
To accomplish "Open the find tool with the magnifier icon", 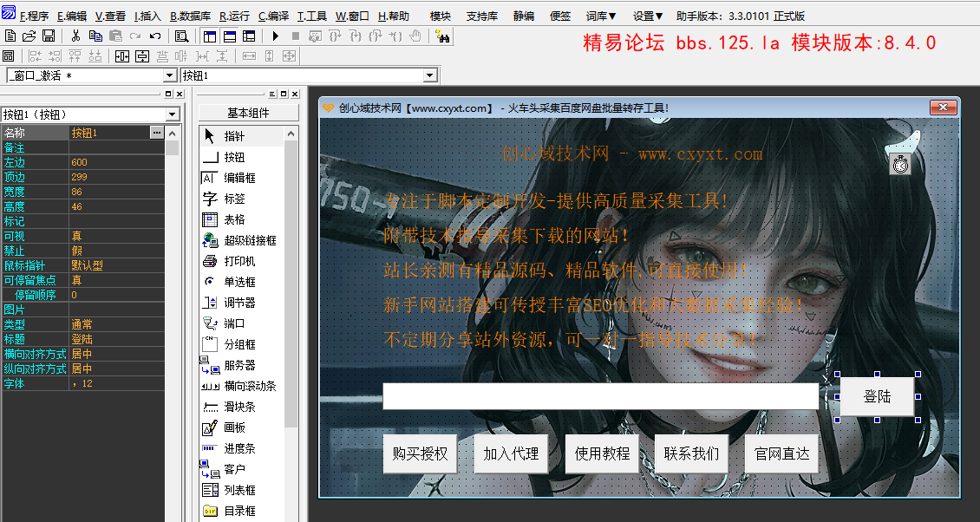I will 182,36.
